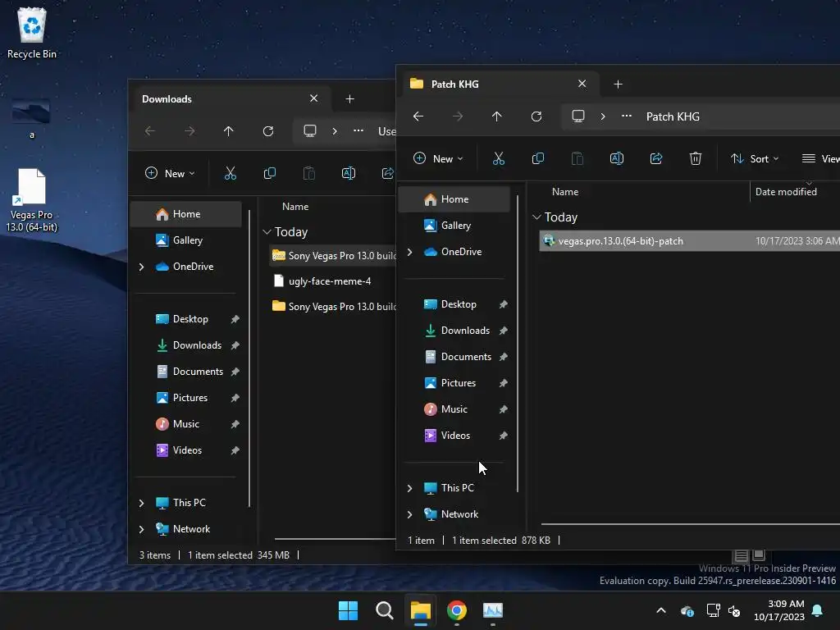Click File Explorer taskbar icon

point(421,610)
